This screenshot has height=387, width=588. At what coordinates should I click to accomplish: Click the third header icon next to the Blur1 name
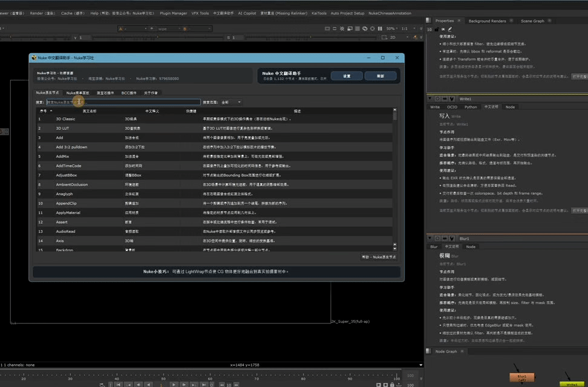452,238
